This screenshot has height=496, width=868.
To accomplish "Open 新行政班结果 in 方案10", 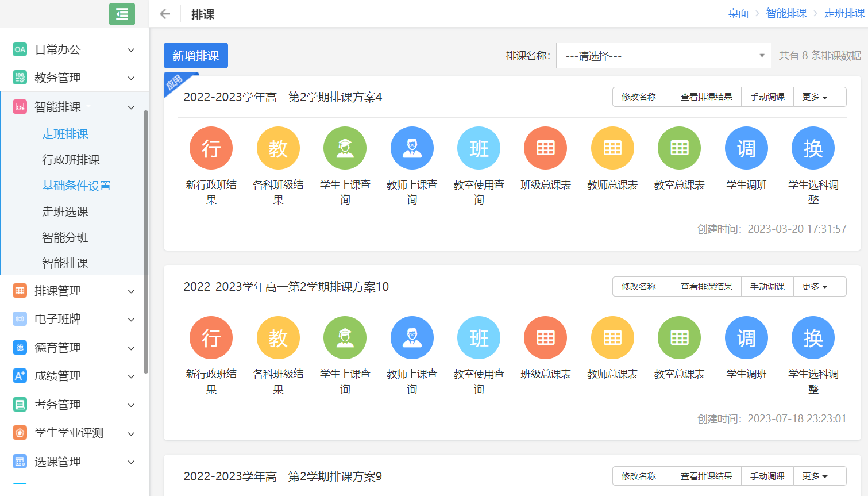I will [x=211, y=338].
